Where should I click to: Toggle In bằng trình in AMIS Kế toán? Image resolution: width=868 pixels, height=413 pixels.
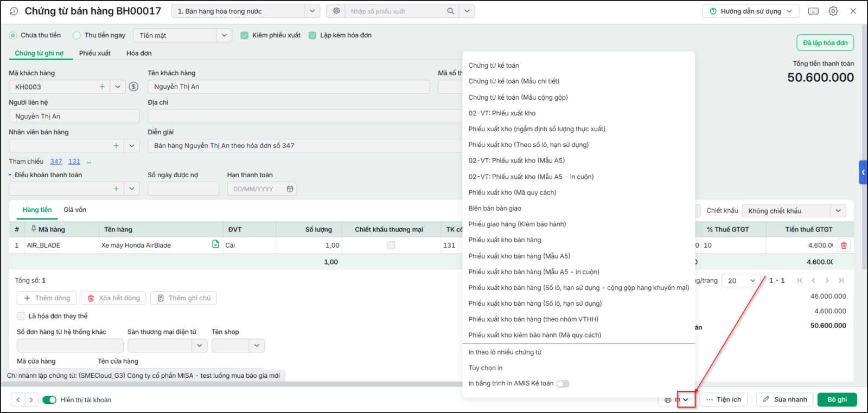[x=563, y=384]
